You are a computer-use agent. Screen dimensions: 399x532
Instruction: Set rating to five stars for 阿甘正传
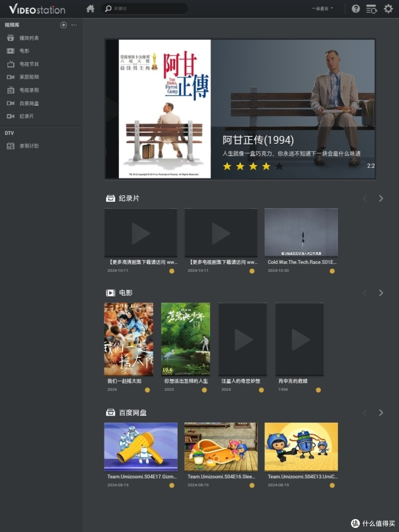[279, 166]
